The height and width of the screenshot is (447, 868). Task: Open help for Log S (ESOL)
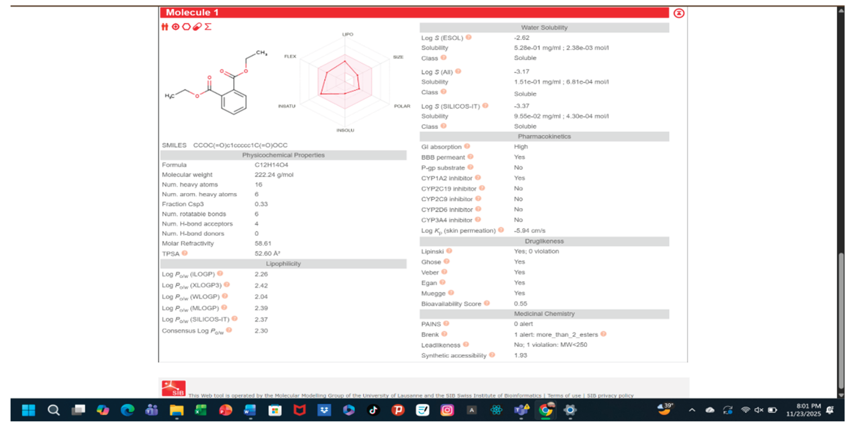click(x=468, y=38)
